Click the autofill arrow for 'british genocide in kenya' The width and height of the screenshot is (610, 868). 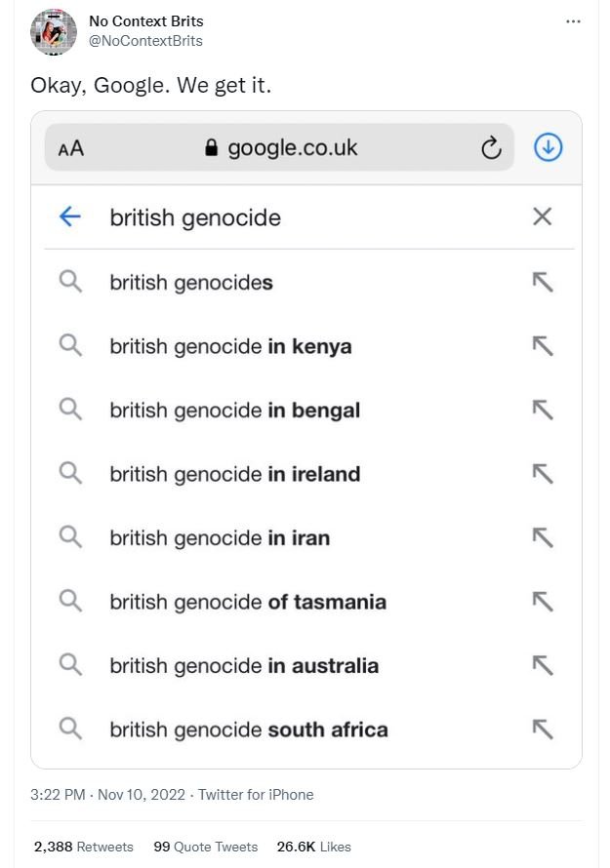tap(543, 345)
